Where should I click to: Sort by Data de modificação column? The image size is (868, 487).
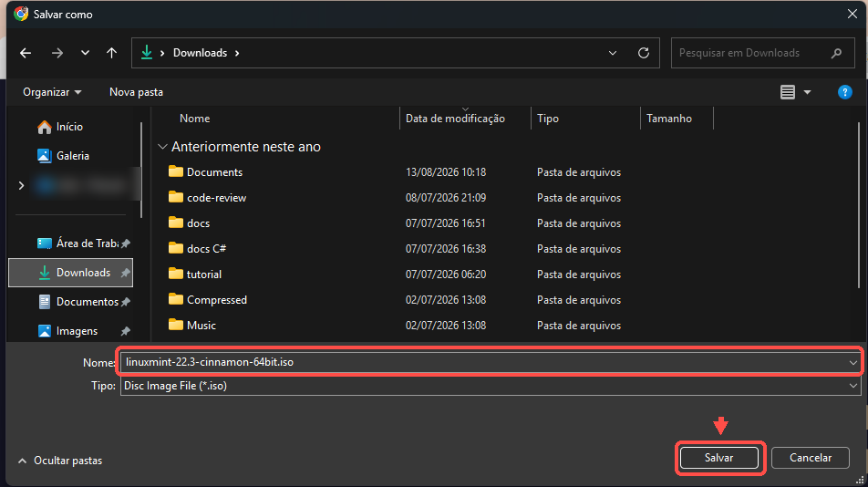(455, 119)
